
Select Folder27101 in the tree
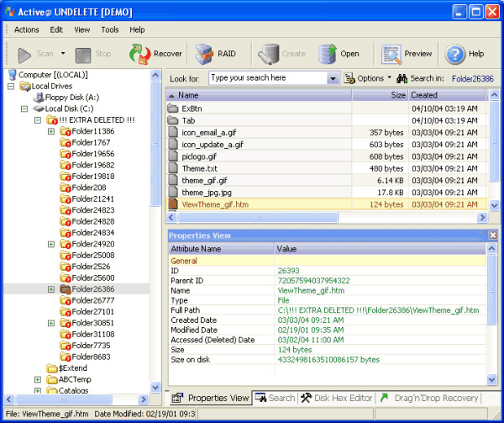coord(92,312)
